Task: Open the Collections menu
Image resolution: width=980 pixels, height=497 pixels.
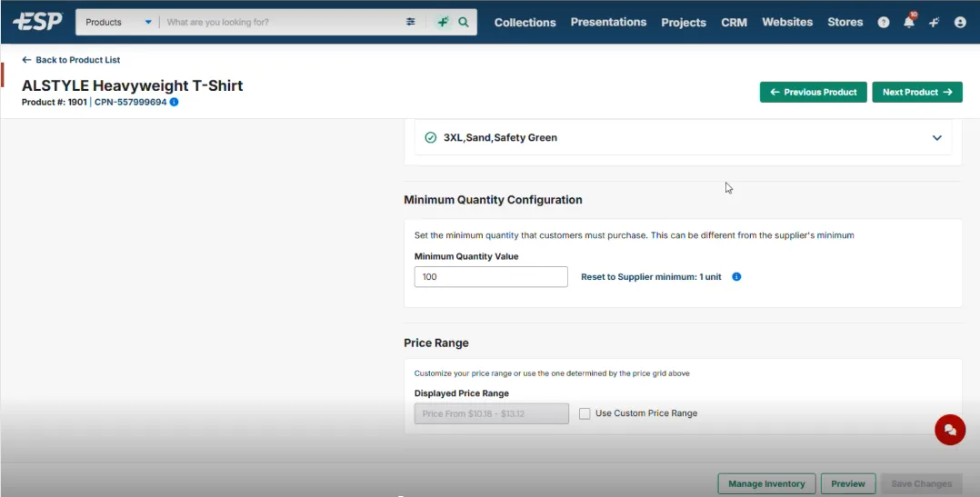Action: coord(525,23)
